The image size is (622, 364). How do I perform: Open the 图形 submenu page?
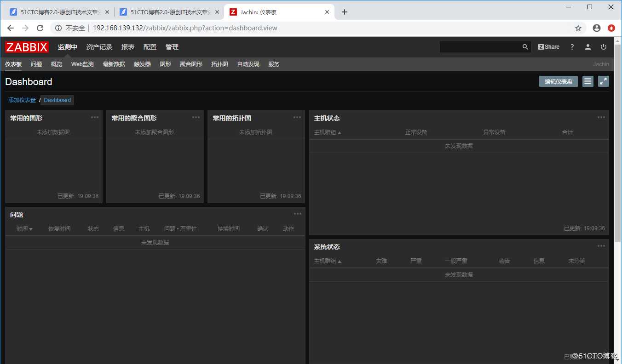coord(166,64)
